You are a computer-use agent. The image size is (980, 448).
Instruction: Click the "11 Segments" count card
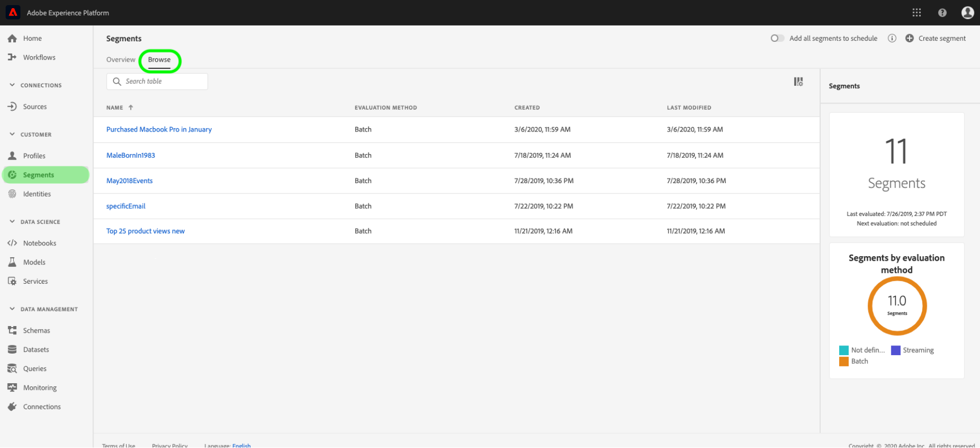pyautogui.click(x=896, y=175)
